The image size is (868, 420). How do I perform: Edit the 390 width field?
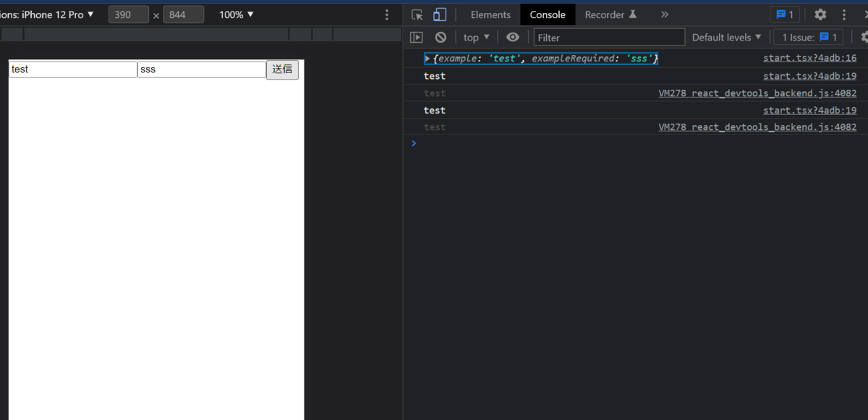[x=129, y=14]
